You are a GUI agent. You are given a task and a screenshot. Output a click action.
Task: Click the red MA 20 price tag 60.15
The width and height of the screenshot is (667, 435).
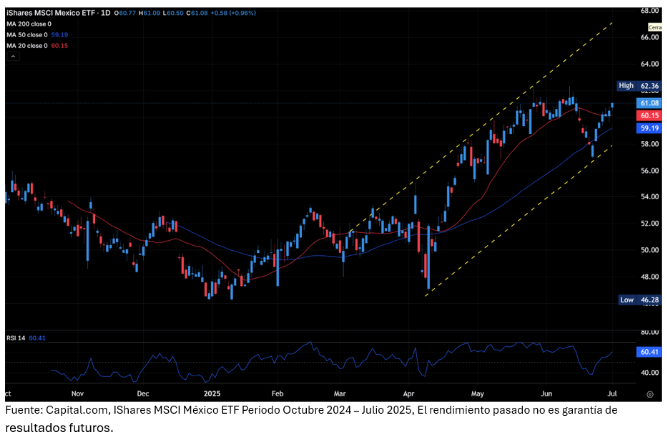coord(649,115)
